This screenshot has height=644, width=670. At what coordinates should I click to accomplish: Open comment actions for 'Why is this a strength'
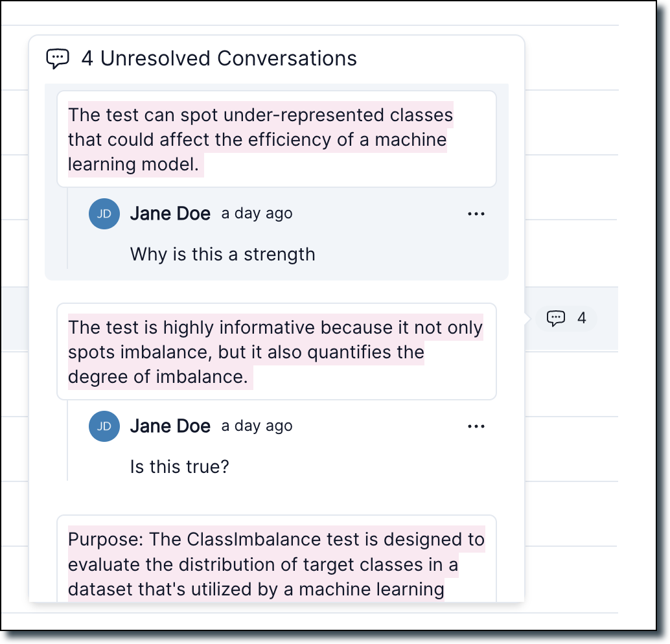(476, 214)
